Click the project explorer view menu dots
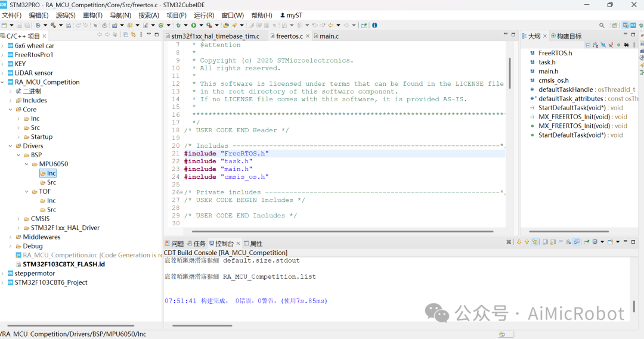Screen dimensions: 644x339 tap(141, 35)
